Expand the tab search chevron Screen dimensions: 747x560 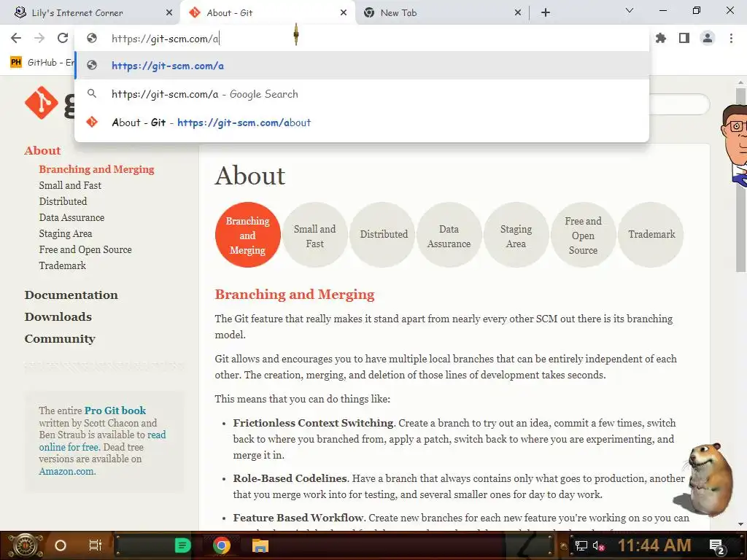pyautogui.click(x=630, y=10)
